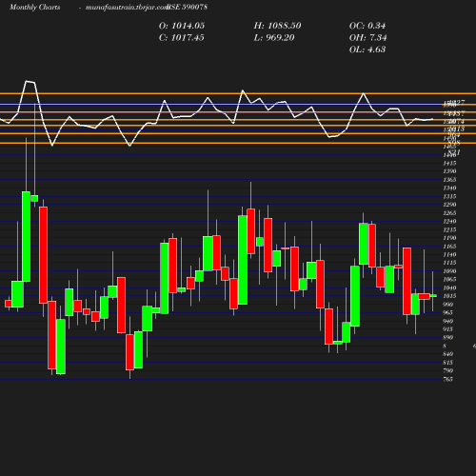
Task: Click the 1315 price axis label
Action: [x=449, y=196]
